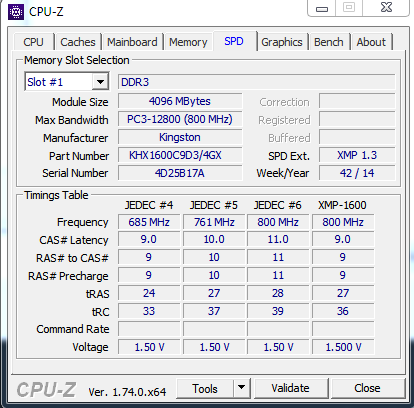Image resolution: width=414 pixels, height=408 pixels.
Task: Click the Memory Slot Selection group label
Action: (x=77, y=60)
